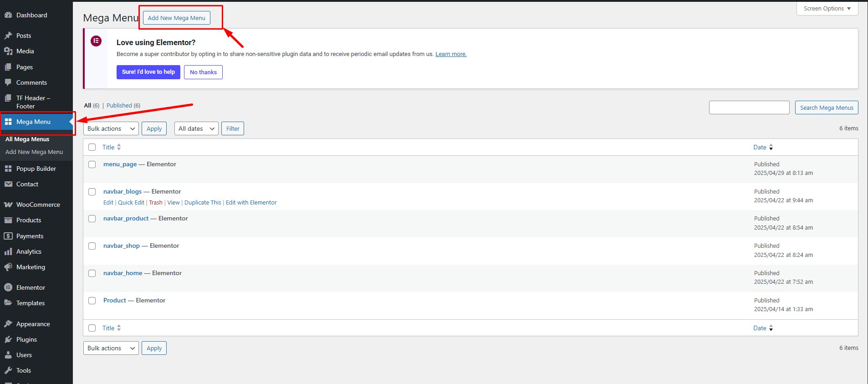Open the navbar_home title link
Image resolution: width=868 pixels, height=384 pixels.
click(x=123, y=273)
